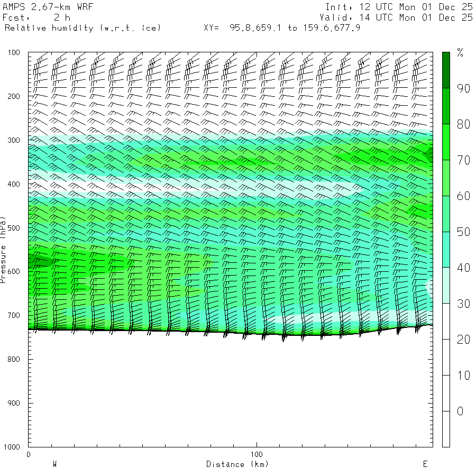Click the colorbar label "70"
476x476 pixels.
pos(463,160)
